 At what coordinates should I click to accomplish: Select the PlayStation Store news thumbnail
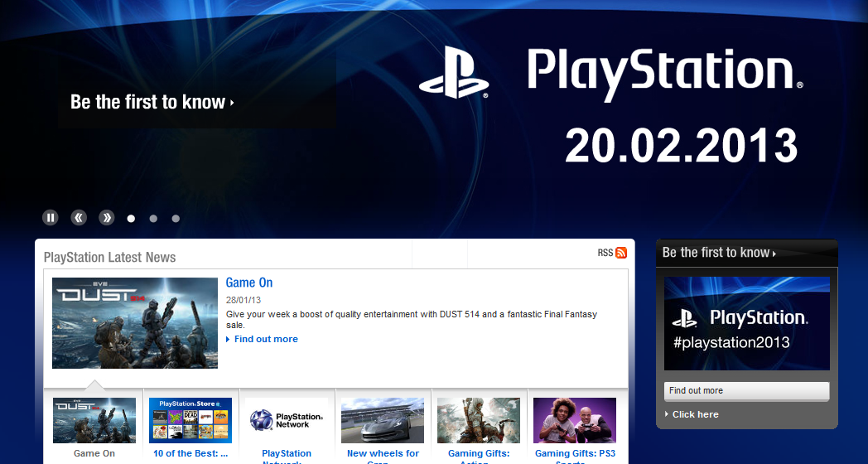[190, 420]
